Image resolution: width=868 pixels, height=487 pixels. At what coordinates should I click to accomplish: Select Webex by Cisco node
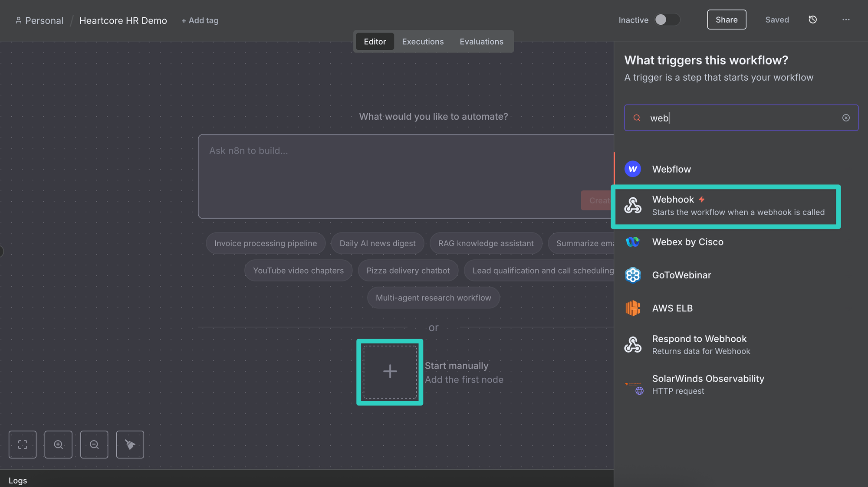(x=687, y=242)
